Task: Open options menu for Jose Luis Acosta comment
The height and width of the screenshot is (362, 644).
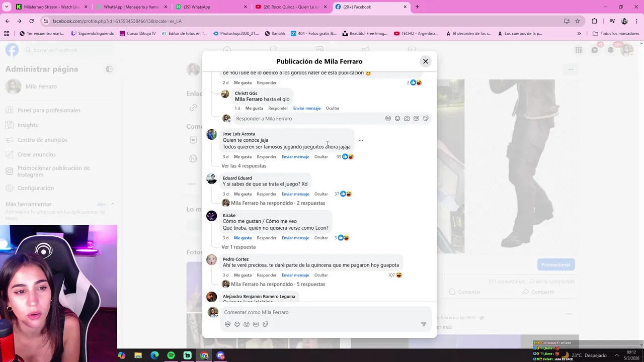Action: tap(361, 140)
